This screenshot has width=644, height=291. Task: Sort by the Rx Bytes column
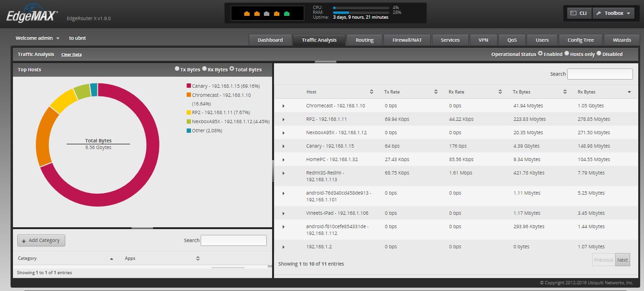pyautogui.click(x=605, y=92)
